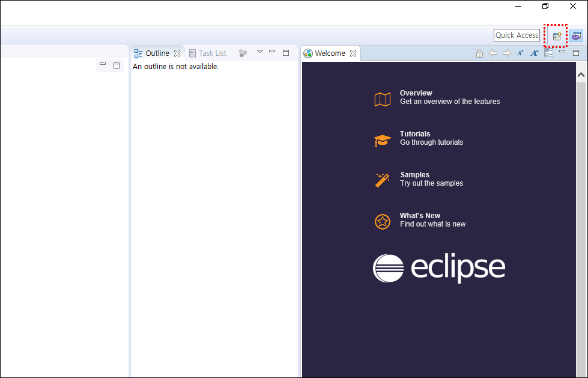This screenshot has height=378, width=588.
Task: Navigate back in Welcome view
Action: coord(493,53)
